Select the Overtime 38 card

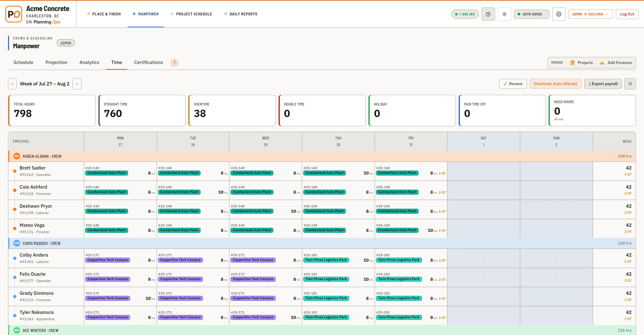coord(232,111)
